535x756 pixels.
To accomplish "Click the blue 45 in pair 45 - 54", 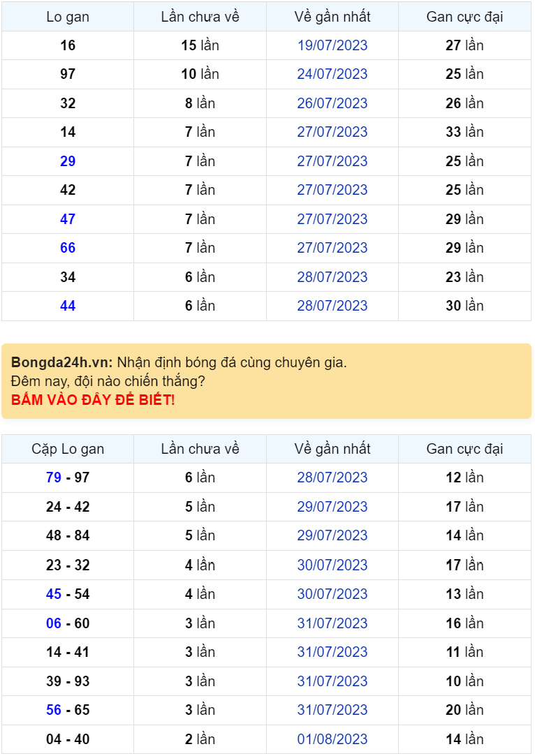I will (54, 594).
